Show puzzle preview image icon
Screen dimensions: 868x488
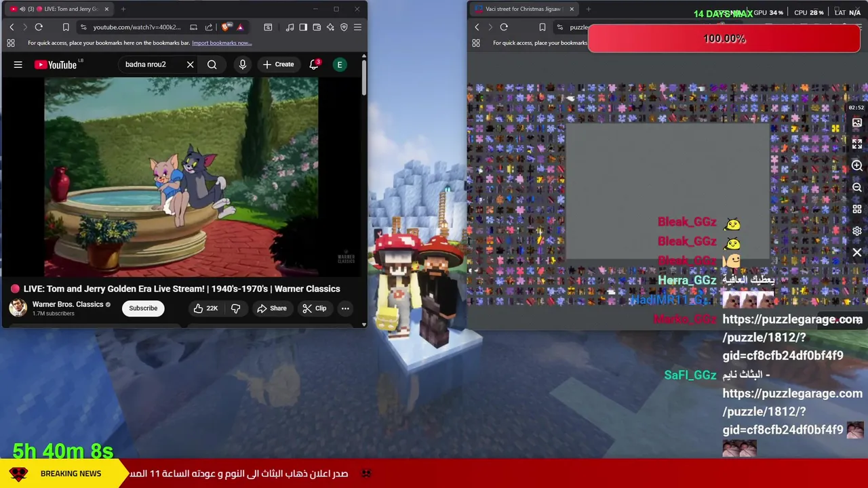tap(857, 123)
